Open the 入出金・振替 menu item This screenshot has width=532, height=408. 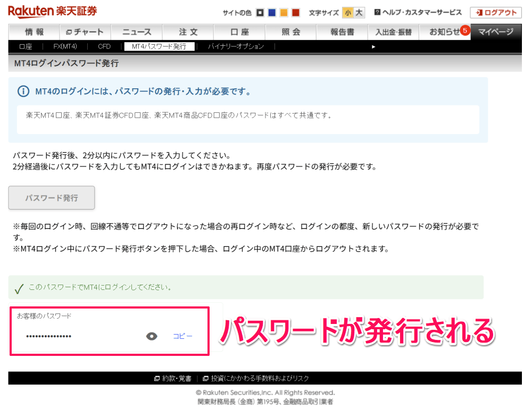tap(394, 32)
